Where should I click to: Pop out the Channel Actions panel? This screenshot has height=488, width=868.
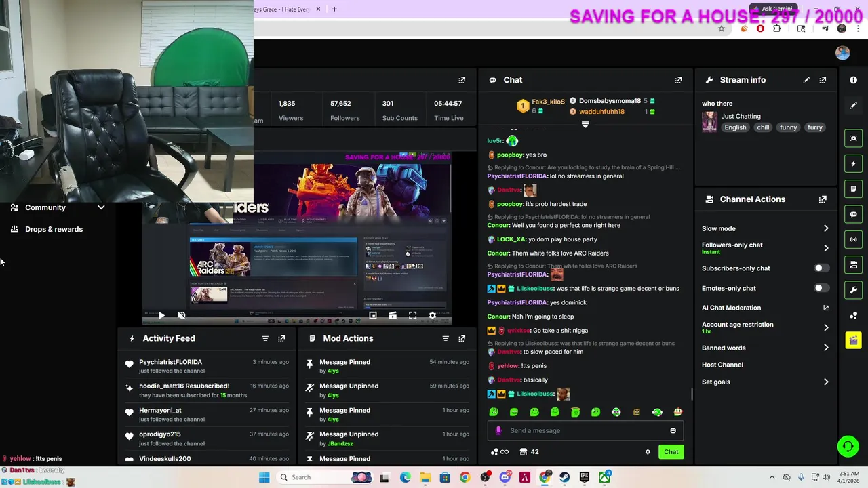coord(823,199)
